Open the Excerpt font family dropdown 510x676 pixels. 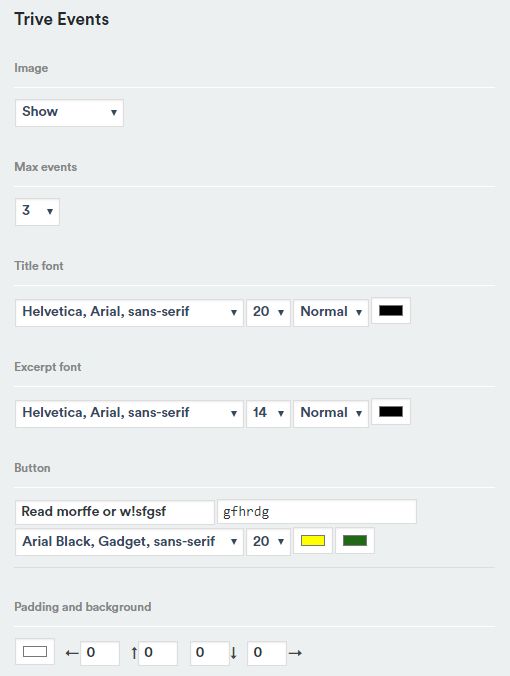tap(129, 413)
